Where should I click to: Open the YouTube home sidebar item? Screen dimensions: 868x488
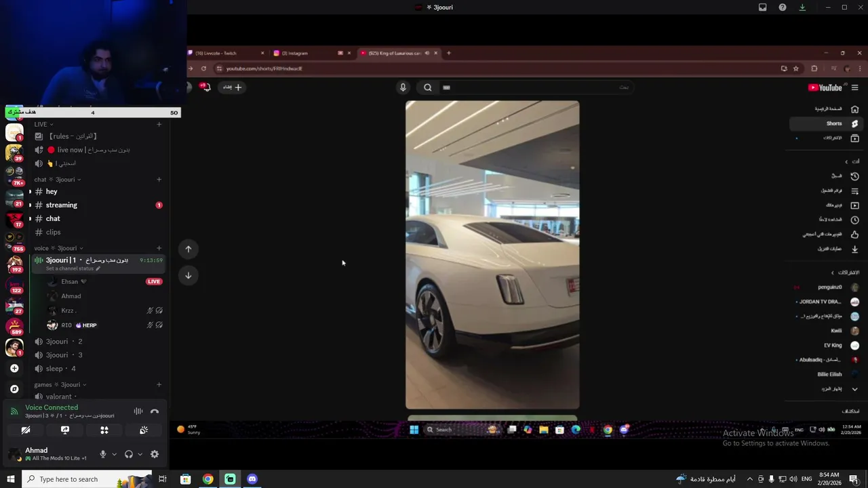click(x=828, y=108)
